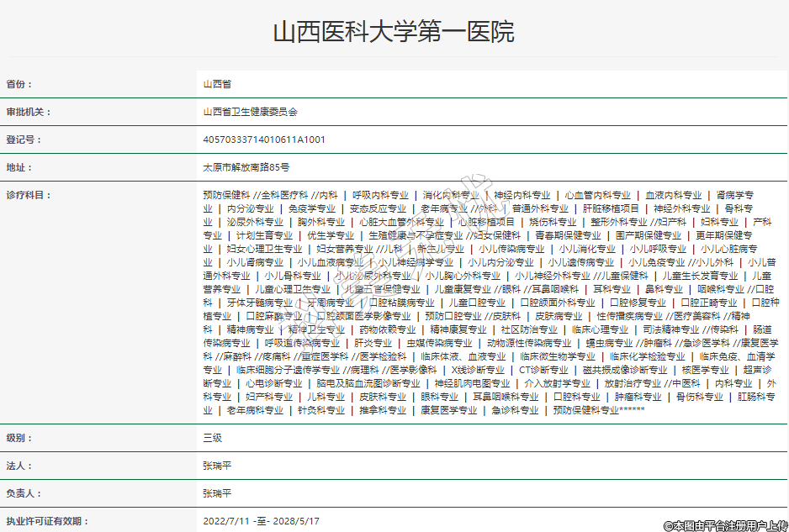Click the hospital title 山西医科大学第一医院
789x532 pixels.
click(x=394, y=32)
